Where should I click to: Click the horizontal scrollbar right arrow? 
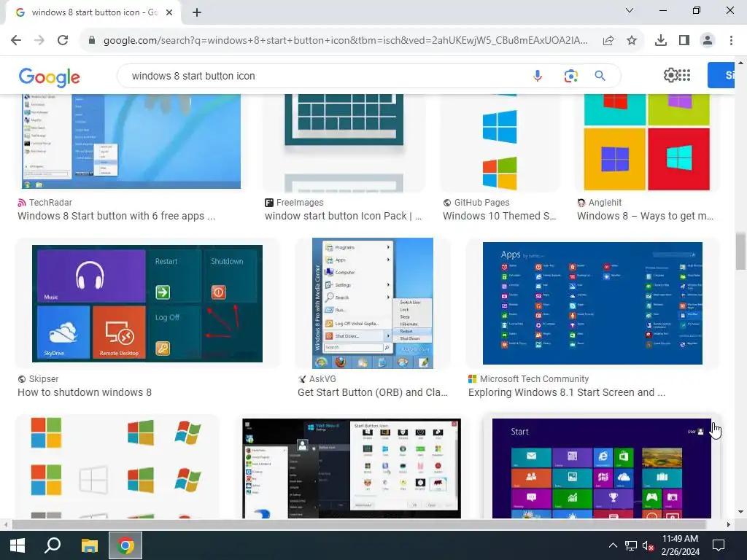729,524
